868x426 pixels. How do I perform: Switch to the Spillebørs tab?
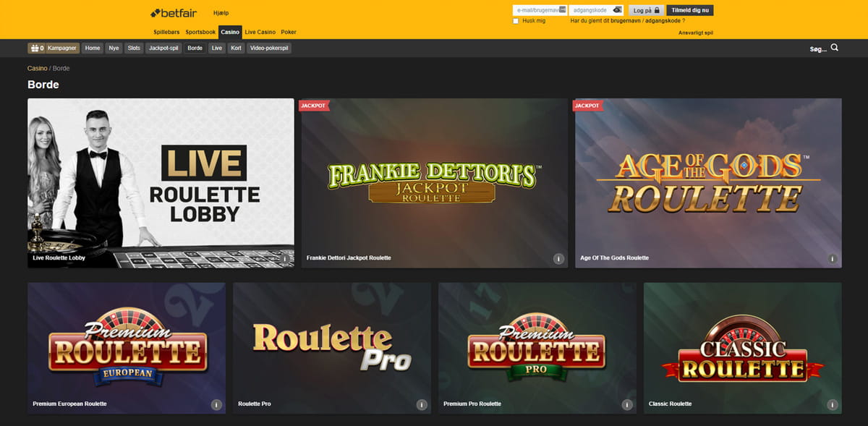(x=167, y=33)
